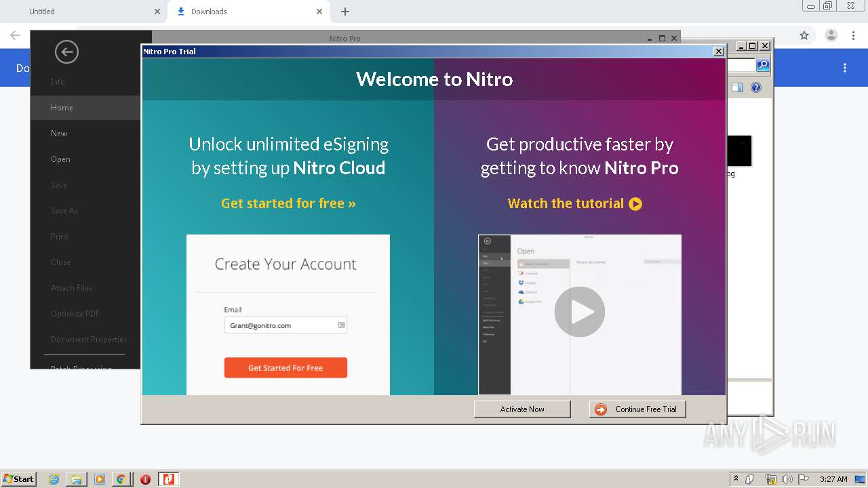Open Document Properties in the backstage menu
868x488 pixels.
(89, 340)
